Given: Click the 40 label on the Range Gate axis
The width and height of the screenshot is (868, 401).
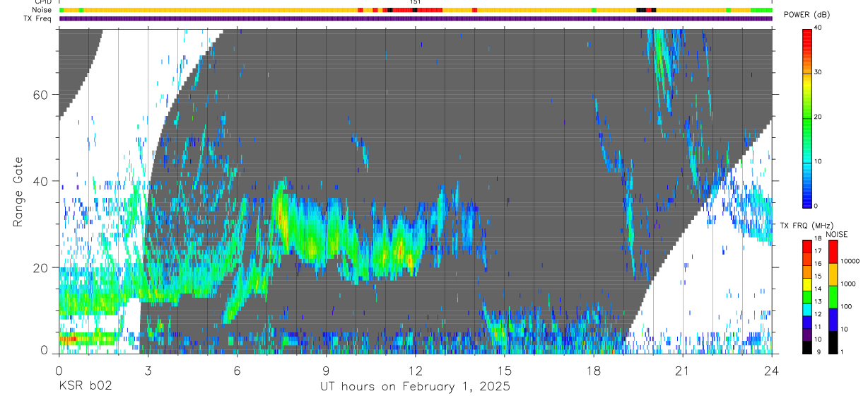Looking at the screenshot, I should tap(41, 181).
